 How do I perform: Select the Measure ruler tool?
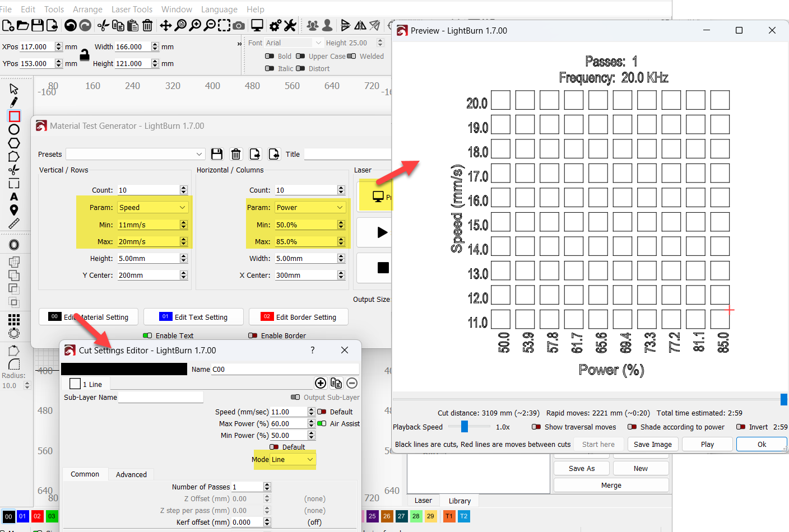click(14, 223)
